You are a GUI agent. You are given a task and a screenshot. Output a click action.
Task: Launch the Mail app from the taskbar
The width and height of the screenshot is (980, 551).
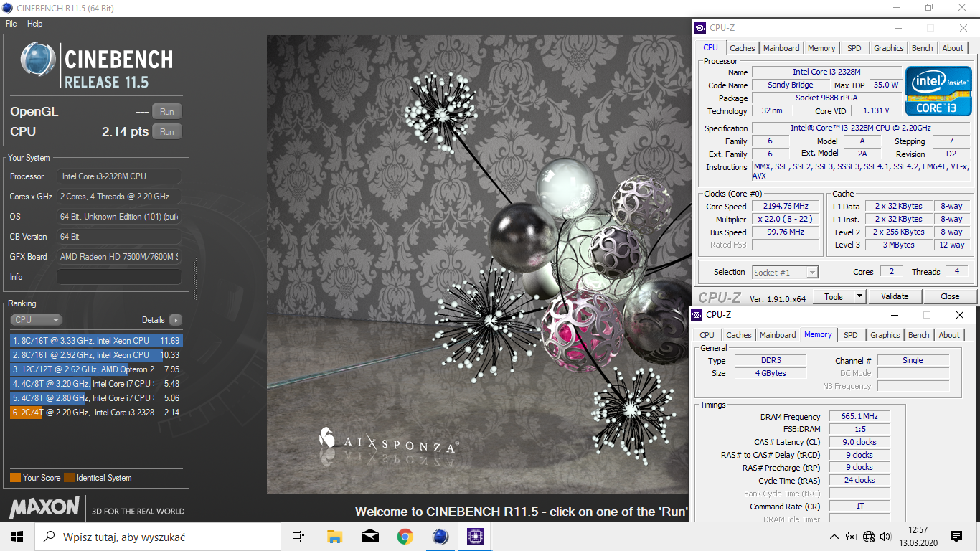click(x=369, y=536)
